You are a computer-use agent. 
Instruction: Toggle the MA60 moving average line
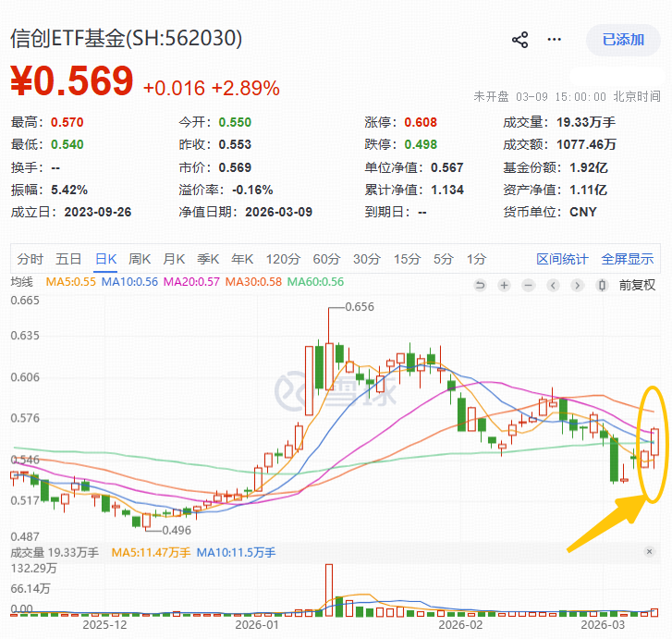point(315,282)
